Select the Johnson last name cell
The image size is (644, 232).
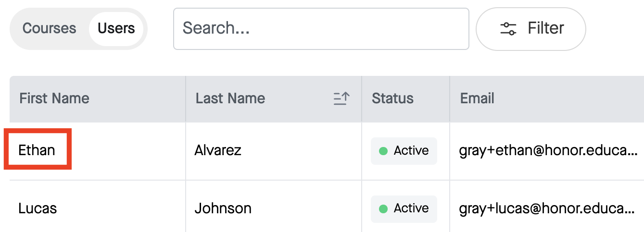click(x=274, y=208)
